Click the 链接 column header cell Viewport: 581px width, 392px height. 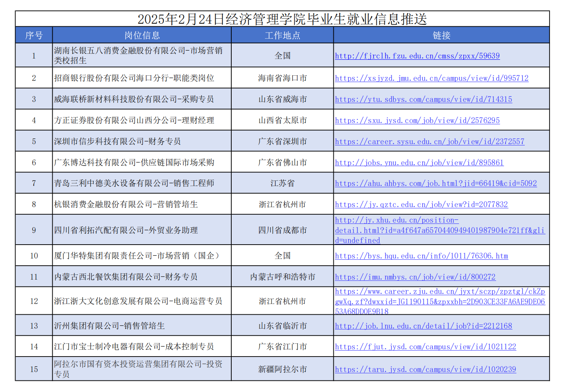[x=441, y=35]
